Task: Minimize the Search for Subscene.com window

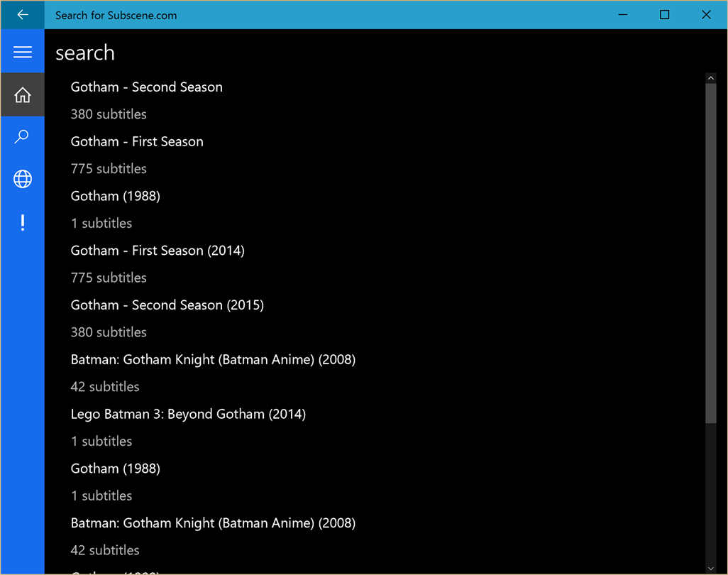Action: click(x=623, y=15)
